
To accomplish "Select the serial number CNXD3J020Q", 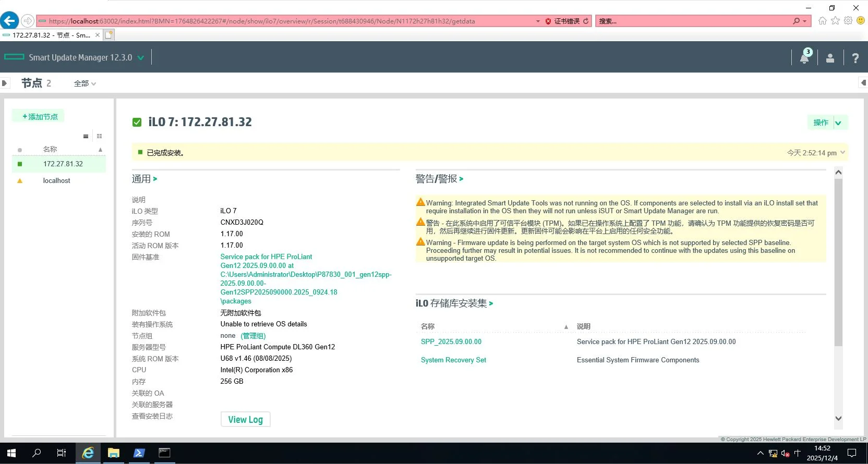I will 242,223.
